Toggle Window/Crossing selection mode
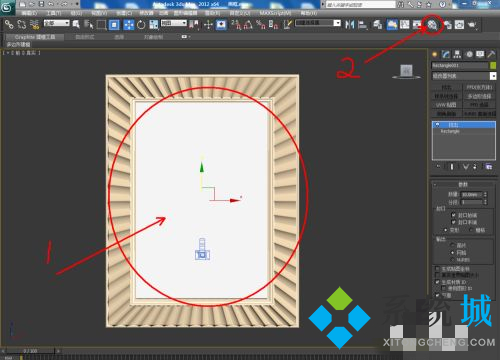This screenshot has height=360, width=500. [x=114, y=25]
